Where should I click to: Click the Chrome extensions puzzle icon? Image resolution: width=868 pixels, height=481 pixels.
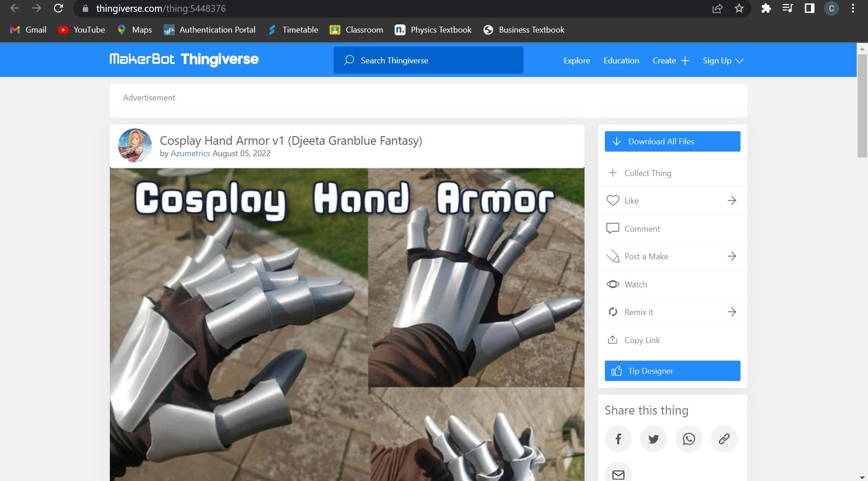tap(767, 8)
